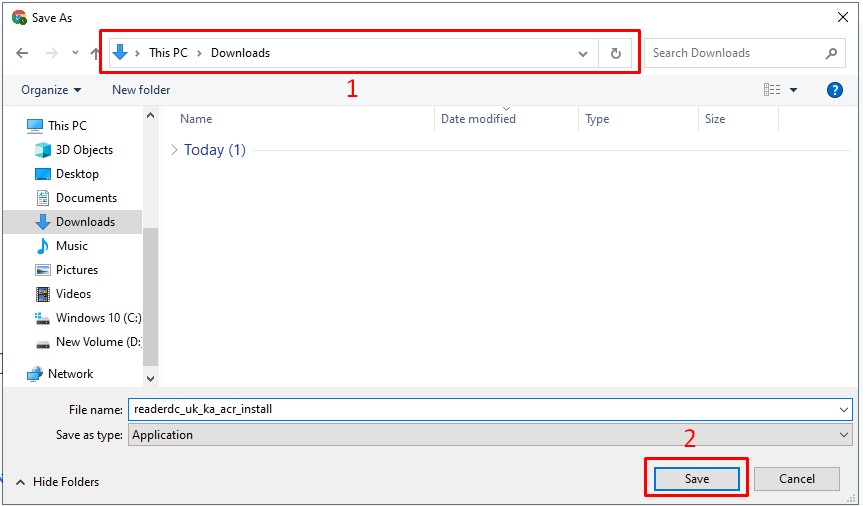This screenshot has width=863, height=506.
Task: Refresh the Downloads folder view
Action: [x=615, y=53]
